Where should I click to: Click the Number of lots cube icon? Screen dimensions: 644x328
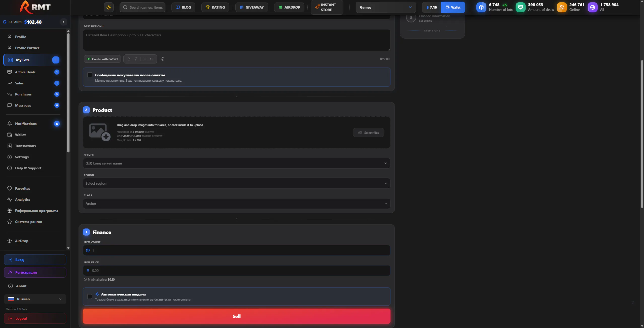481,7
